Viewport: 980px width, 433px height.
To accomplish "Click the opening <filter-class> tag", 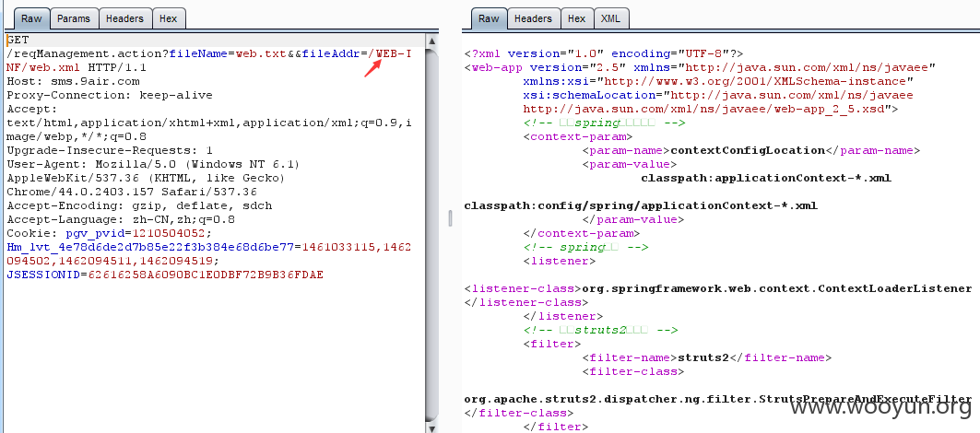I will [x=633, y=371].
